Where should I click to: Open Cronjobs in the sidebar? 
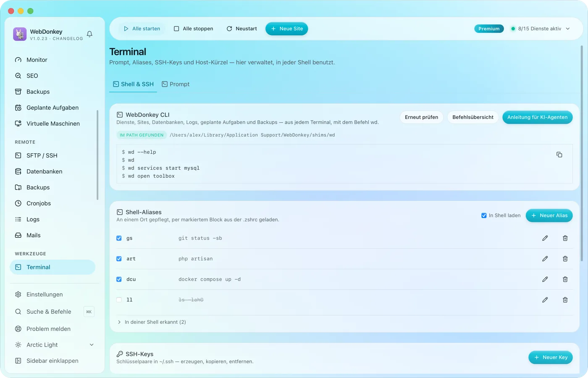coord(52,203)
